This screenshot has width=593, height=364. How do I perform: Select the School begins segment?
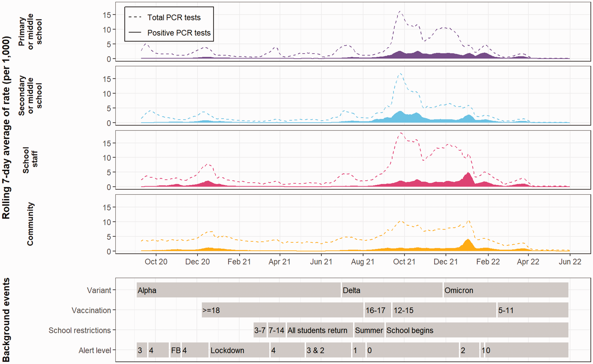477,330
